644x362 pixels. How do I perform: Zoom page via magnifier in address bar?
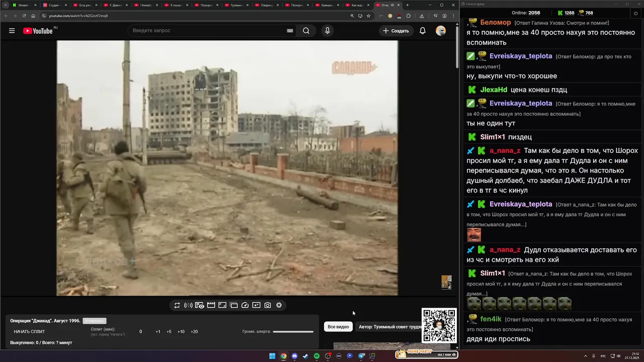click(352, 16)
